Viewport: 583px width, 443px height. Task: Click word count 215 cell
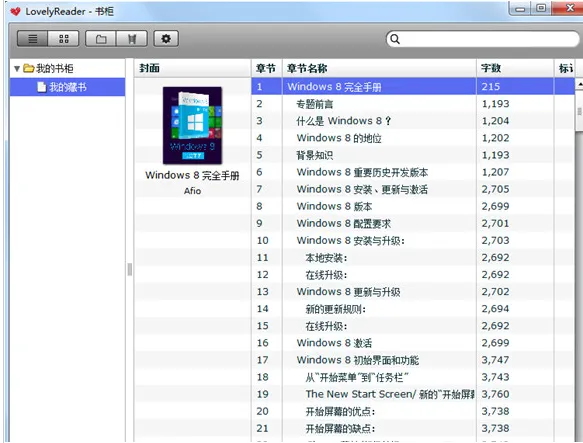click(515, 87)
